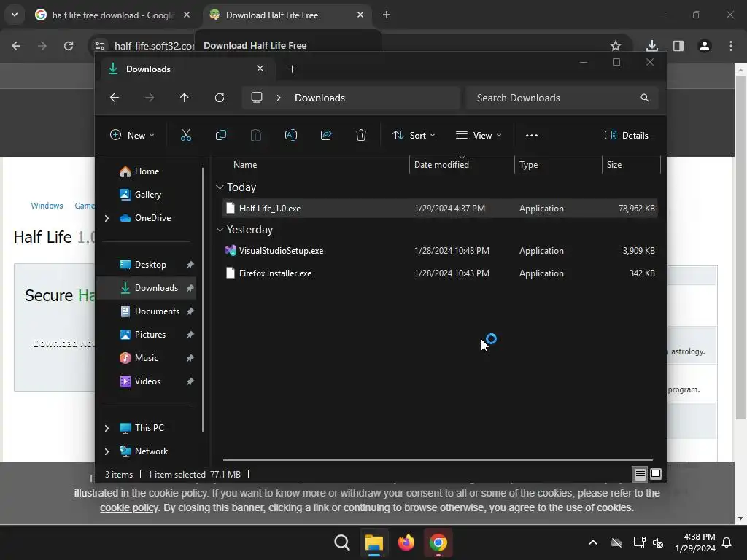This screenshot has height=560, width=747.
Task: Expand the Network tree node
Action: [107, 451]
